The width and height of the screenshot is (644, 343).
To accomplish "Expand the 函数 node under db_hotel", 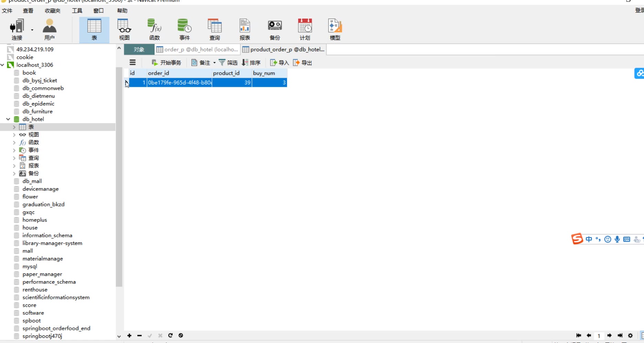I will pos(14,143).
